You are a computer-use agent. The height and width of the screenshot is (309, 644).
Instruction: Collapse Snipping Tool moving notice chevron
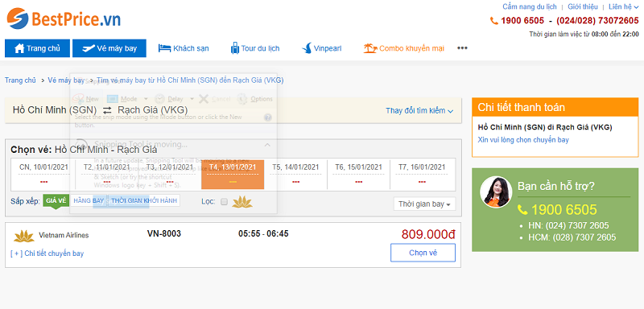(267, 145)
